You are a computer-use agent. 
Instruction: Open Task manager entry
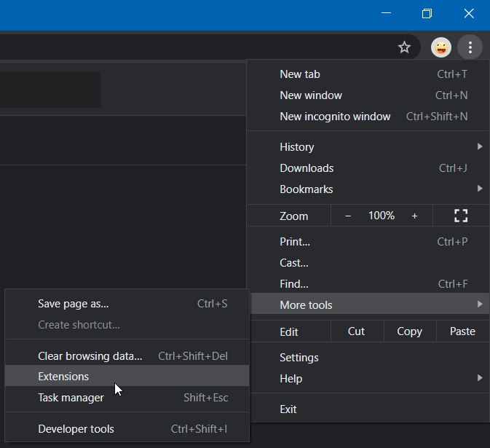point(71,398)
